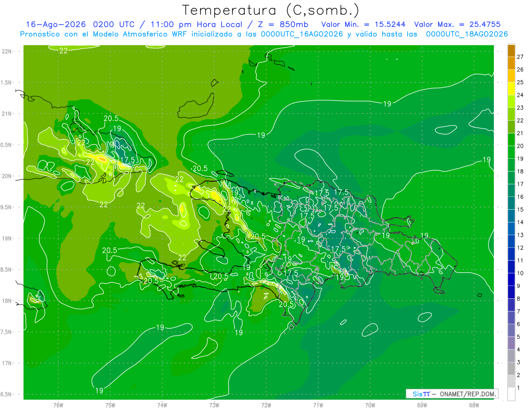Click 'Valor Min. = 15.5244' text
The image size is (532, 411).
pyautogui.click(x=364, y=24)
